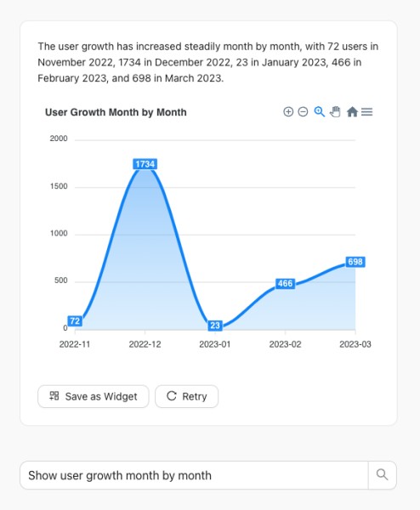Click the widget icon in Save button
Screen dimensions: 420x510
pyautogui.click(x=54, y=396)
